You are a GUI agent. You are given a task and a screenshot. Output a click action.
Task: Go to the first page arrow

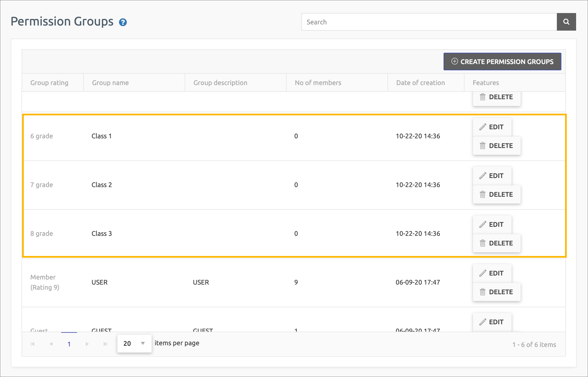click(32, 344)
